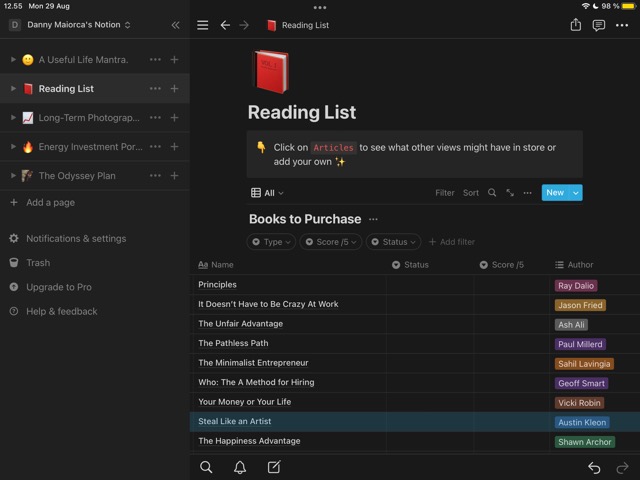Open the hamburger menu icon

point(202,25)
